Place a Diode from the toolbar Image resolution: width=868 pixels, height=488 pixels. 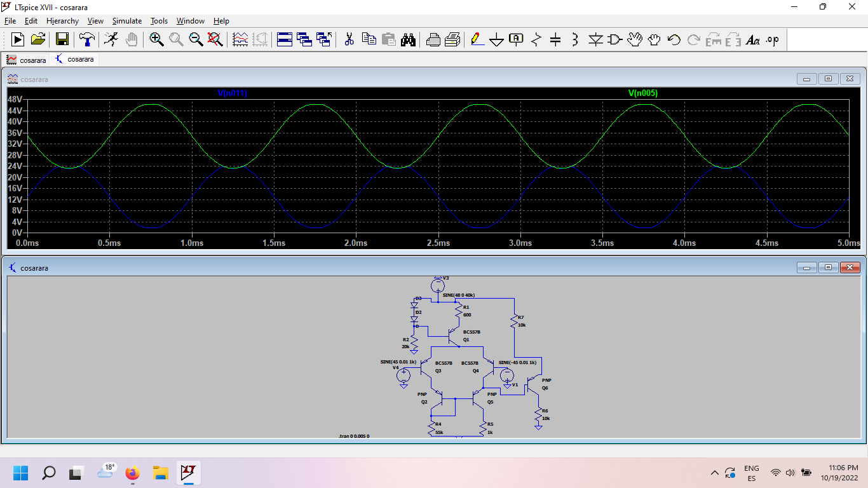pyautogui.click(x=595, y=39)
